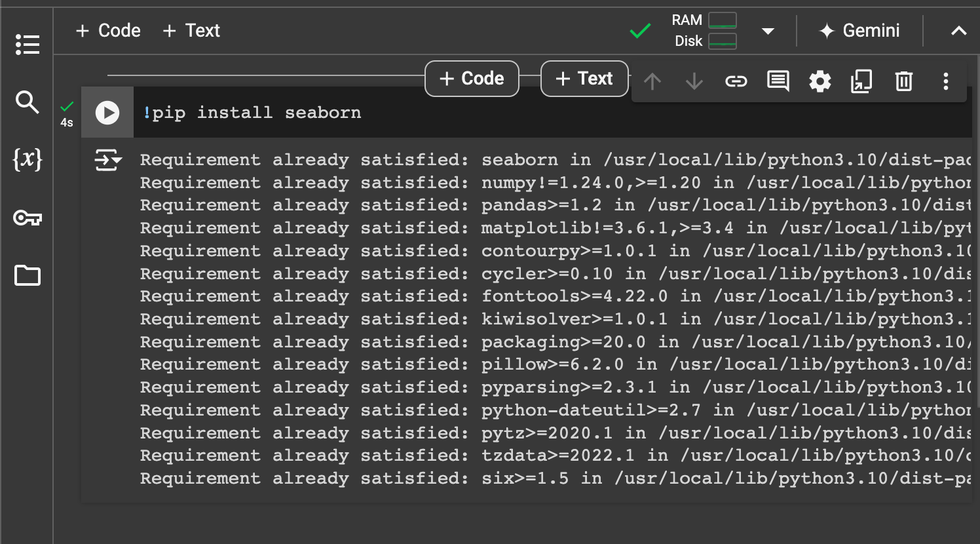
Task: Select the seaborn requirement output line
Action: pos(555,160)
